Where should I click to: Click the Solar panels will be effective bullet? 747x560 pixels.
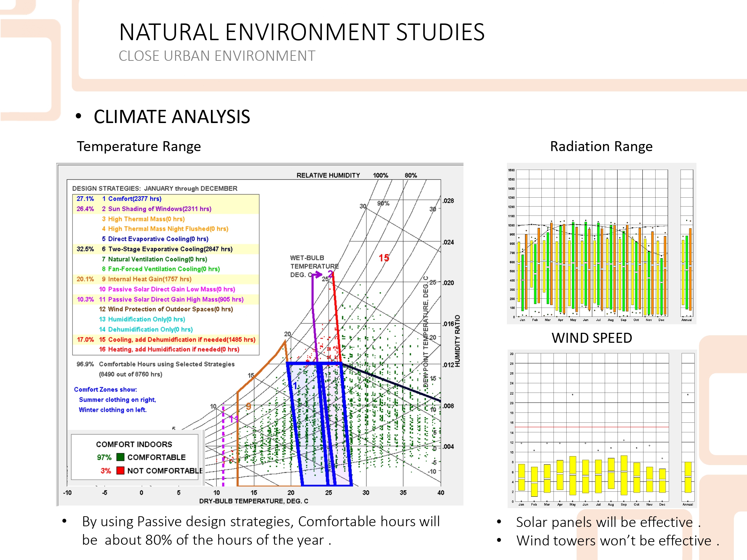click(608, 522)
